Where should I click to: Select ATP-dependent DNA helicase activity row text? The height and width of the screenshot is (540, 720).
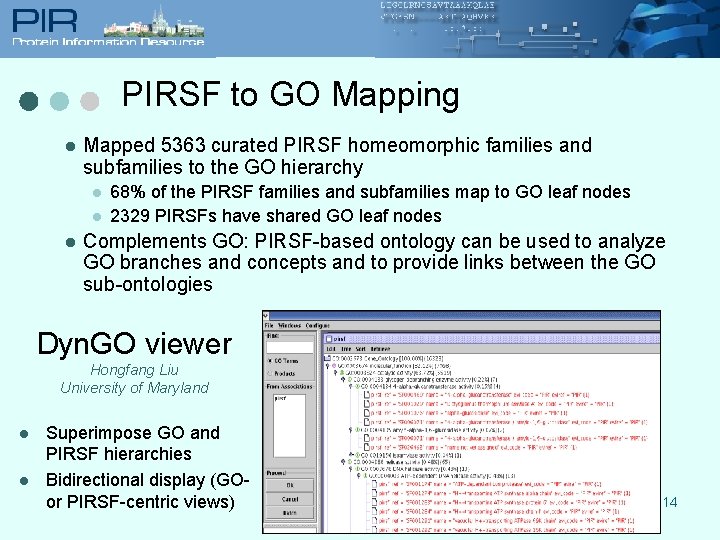[x=442, y=476]
